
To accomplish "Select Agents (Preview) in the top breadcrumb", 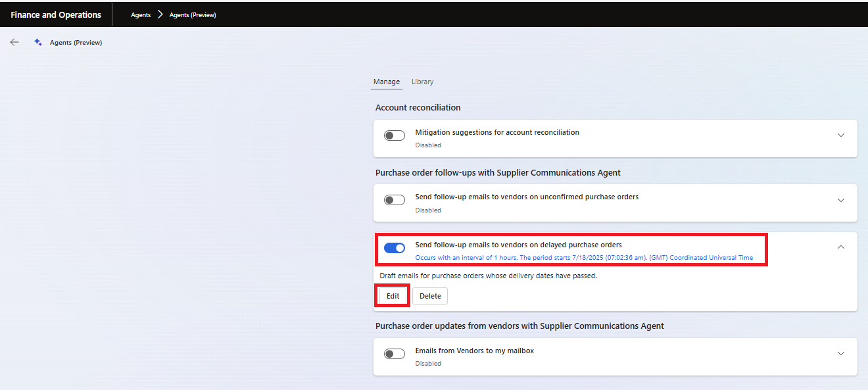I will tap(193, 14).
